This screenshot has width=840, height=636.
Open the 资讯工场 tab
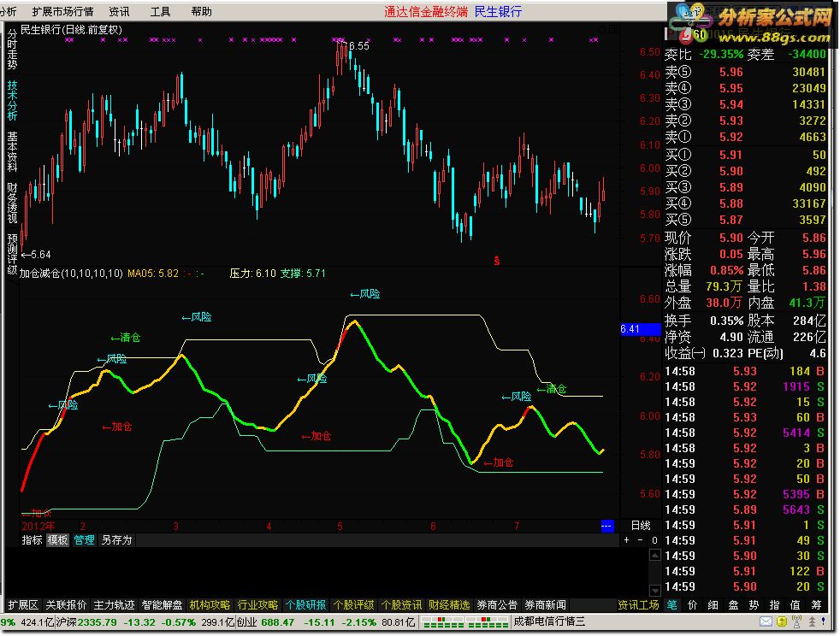tap(638, 605)
